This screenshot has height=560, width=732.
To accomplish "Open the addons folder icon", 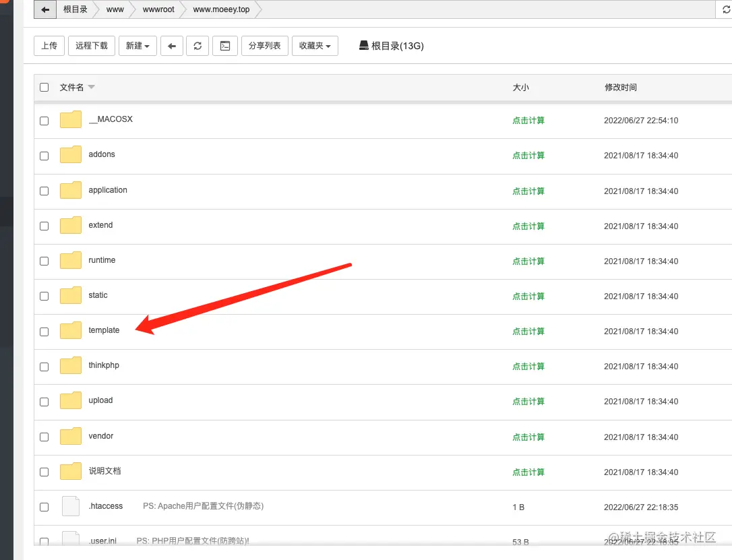I will (x=71, y=154).
